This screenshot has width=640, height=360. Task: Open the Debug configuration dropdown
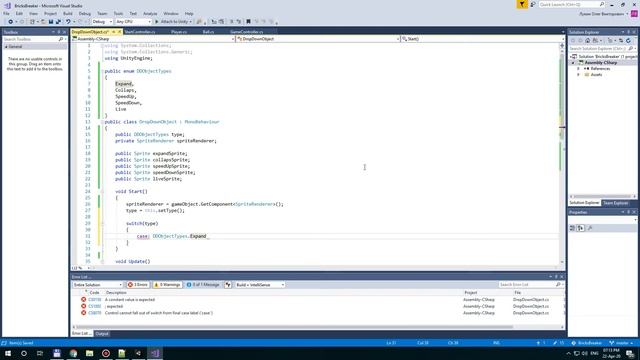[102, 22]
